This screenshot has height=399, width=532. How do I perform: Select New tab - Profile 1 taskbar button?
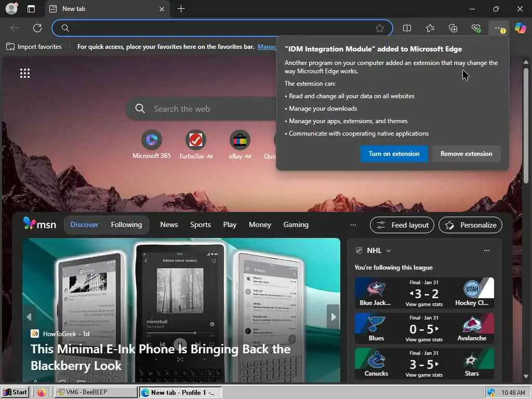[180, 393]
